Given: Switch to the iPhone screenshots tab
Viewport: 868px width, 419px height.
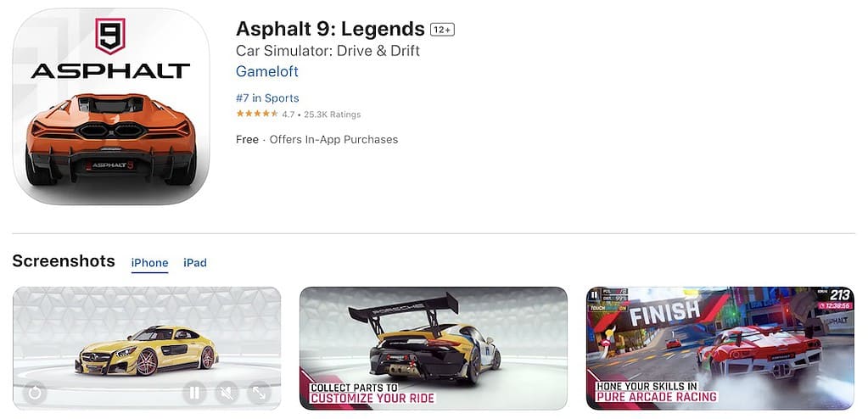Looking at the screenshot, I should tap(149, 263).
